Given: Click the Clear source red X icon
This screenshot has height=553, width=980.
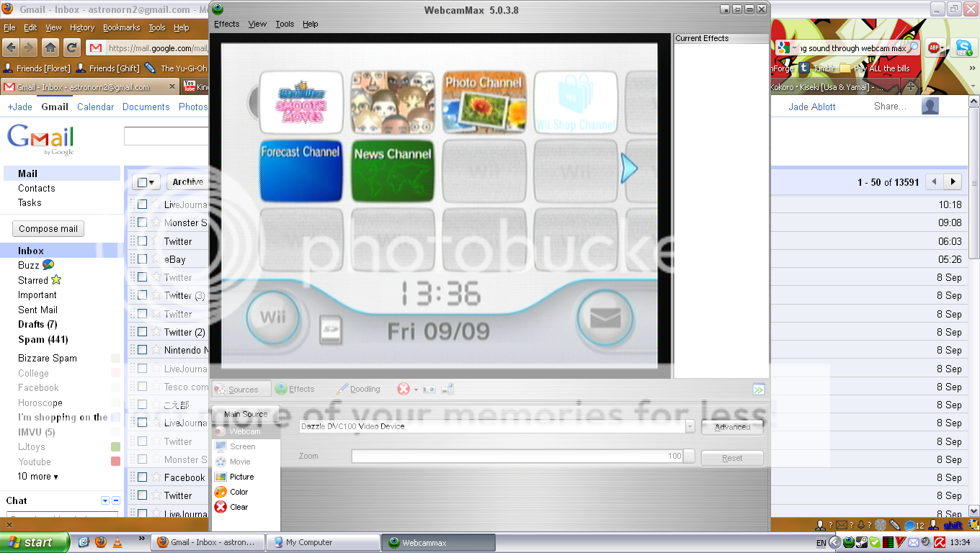Looking at the screenshot, I should pos(220,507).
